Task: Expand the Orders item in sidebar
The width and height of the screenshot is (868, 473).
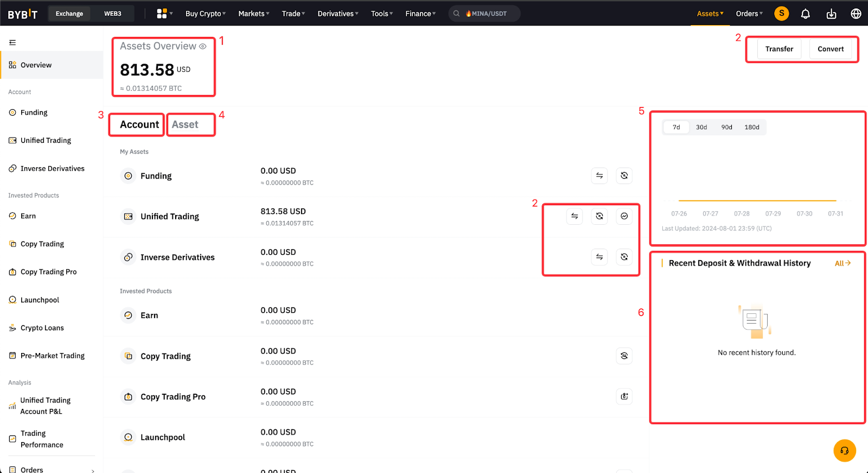Action: click(52, 470)
